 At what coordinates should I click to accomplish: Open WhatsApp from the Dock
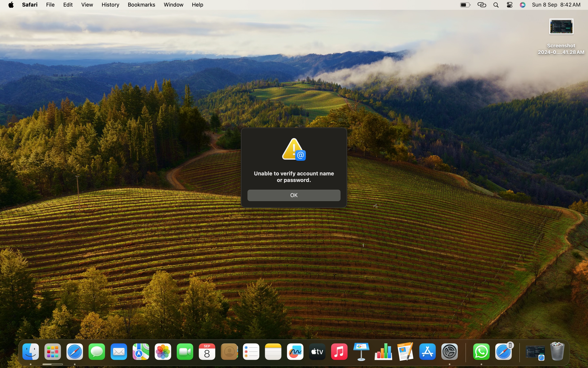[x=481, y=352]
